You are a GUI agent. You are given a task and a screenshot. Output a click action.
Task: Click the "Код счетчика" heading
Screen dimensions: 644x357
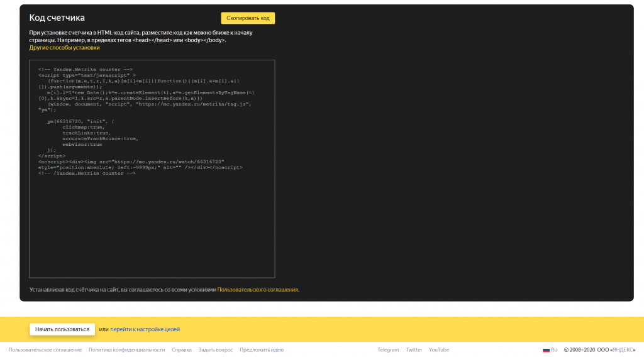point(57,18)
